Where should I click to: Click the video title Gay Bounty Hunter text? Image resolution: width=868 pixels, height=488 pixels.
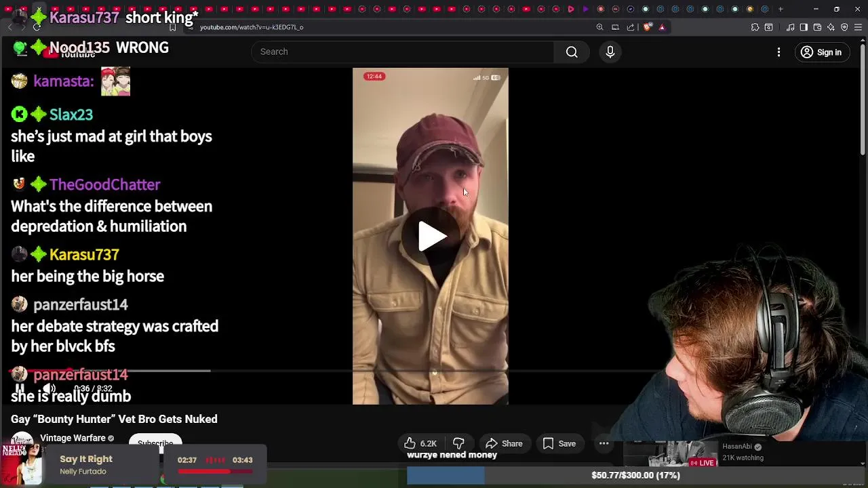coord(114,419)
